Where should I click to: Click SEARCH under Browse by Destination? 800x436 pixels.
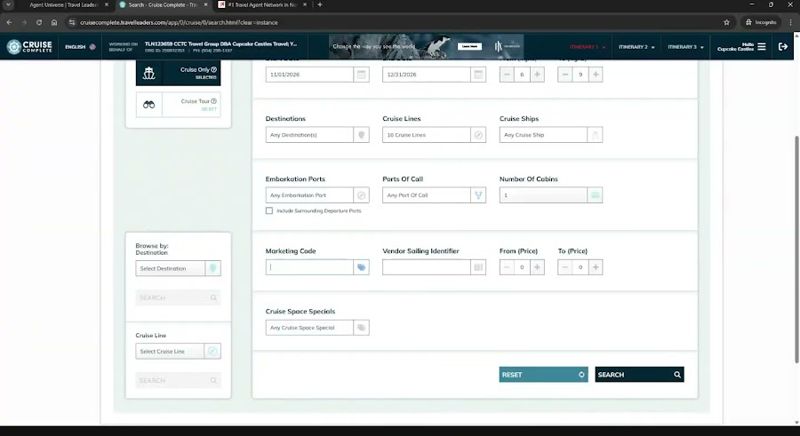click(178, 298)
